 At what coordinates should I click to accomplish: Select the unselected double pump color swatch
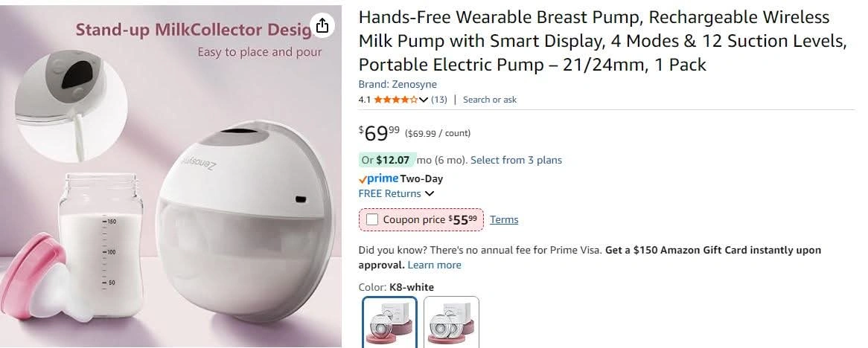[452, 322]
